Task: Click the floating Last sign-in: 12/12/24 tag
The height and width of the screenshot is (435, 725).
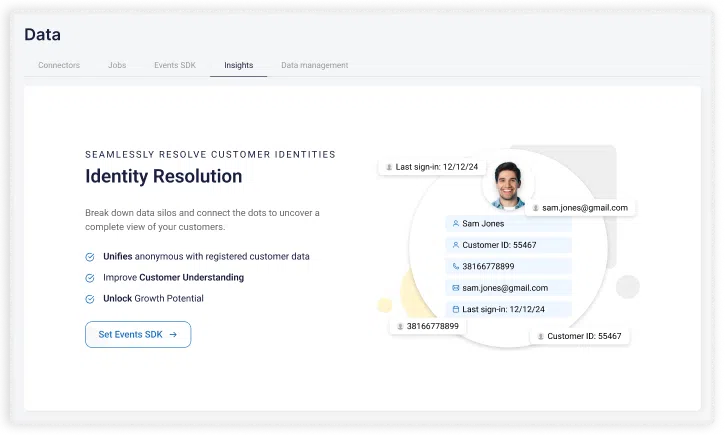Action: point(430,167)
